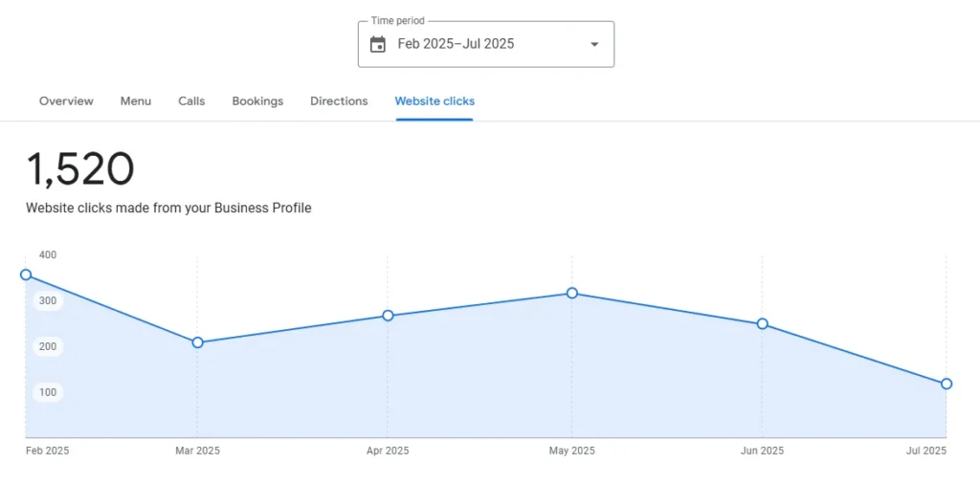Click the 400 y-axis label

(x=48, y=255)
